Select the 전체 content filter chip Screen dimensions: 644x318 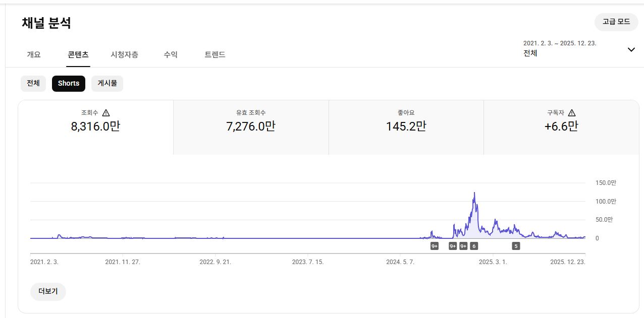(x=33, y=84)
